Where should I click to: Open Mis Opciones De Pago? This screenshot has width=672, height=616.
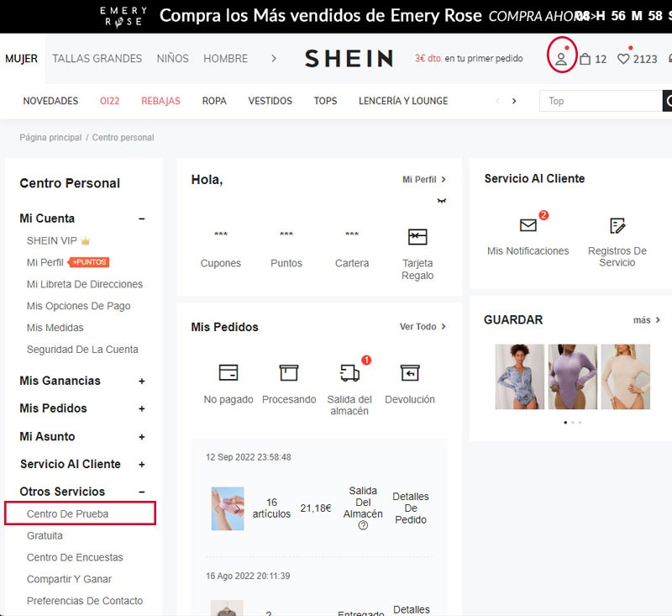(x=78, y=306)
